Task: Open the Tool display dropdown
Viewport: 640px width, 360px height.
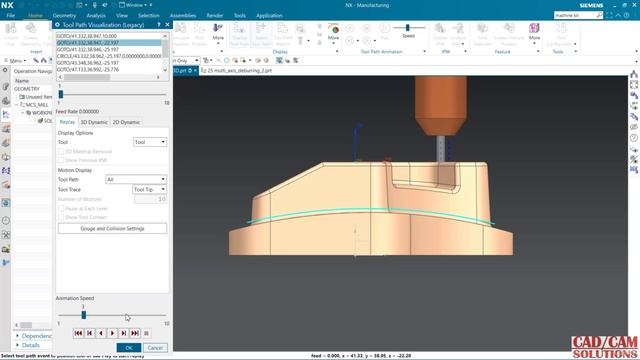Action: (x=150, y=142)
